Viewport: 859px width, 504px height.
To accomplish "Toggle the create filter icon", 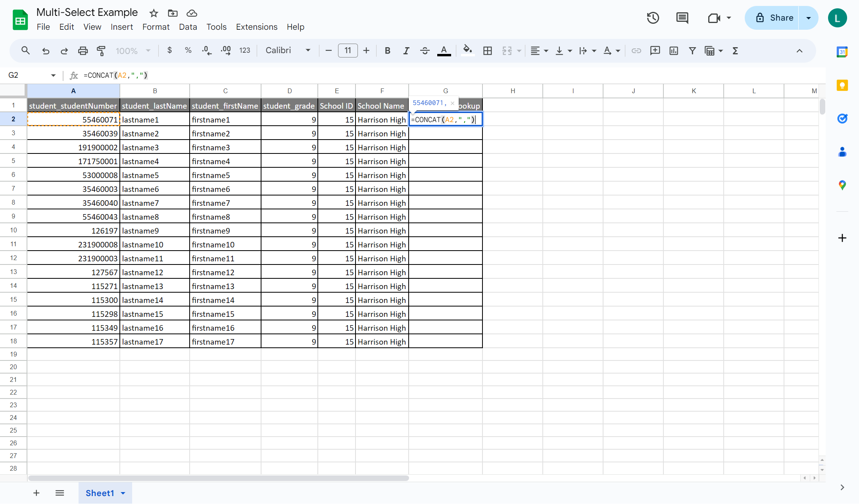I will coord(692,51).
